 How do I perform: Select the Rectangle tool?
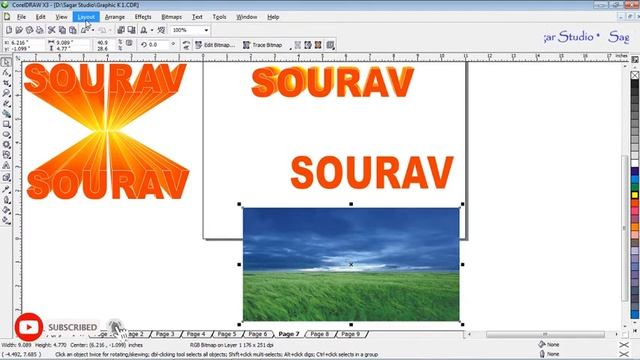click(6, 124)
